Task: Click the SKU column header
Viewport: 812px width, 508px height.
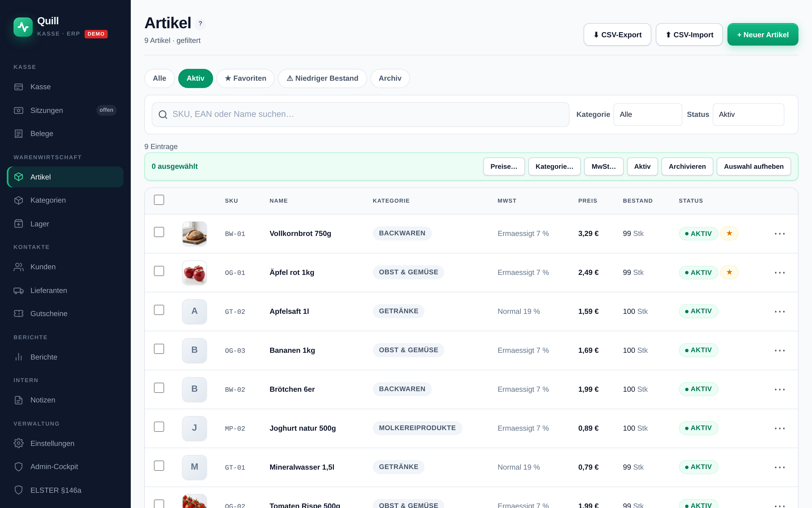Action: pyautogui.click(x=231, y=201)
